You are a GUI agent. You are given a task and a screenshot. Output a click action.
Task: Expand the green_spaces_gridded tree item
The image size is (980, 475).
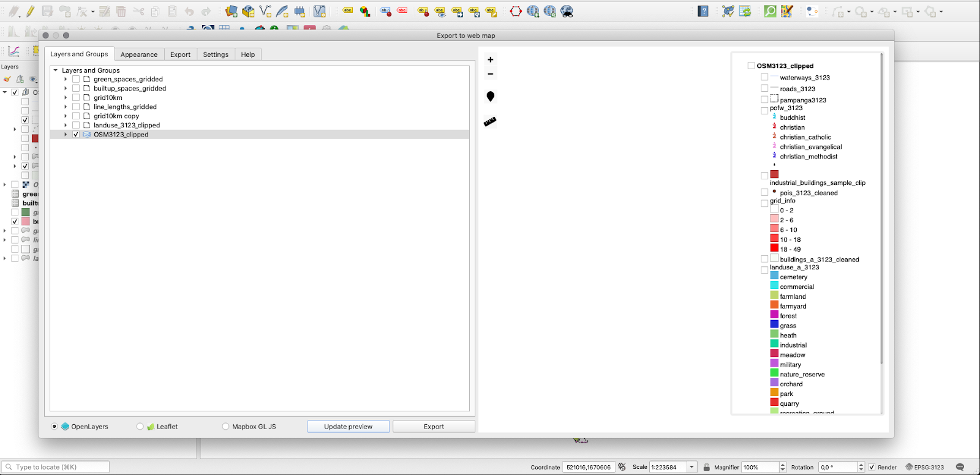click(x=66, y=80)
